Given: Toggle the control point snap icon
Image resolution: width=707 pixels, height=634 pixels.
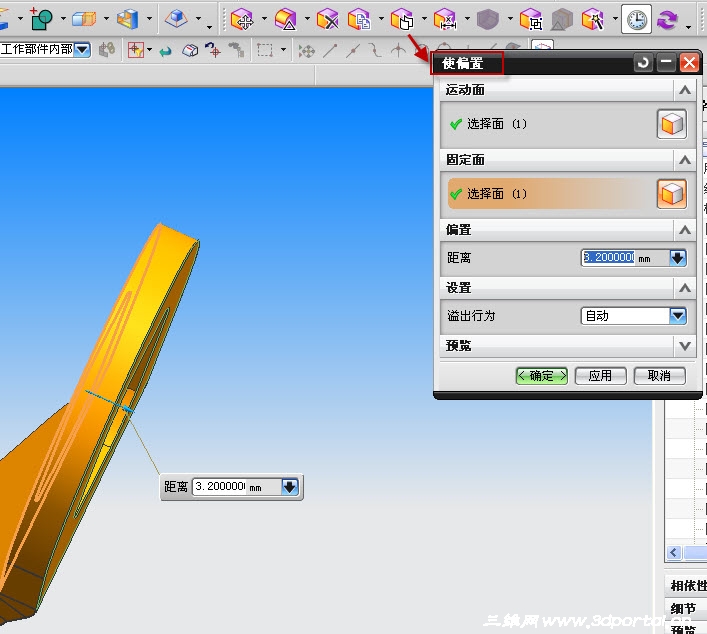Looking at the screenshot, I should [x=375, y=50].
